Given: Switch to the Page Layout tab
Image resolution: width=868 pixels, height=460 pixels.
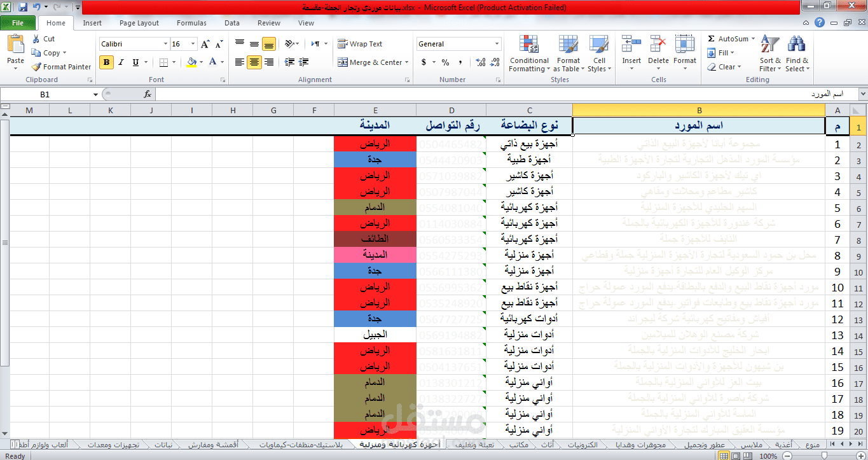Looking at the screenshot, I should click(139, 23).
